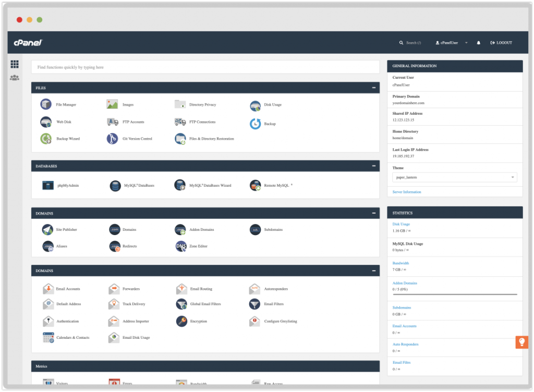
Task: Open the Domains icon
Action: tap(114, 229)
